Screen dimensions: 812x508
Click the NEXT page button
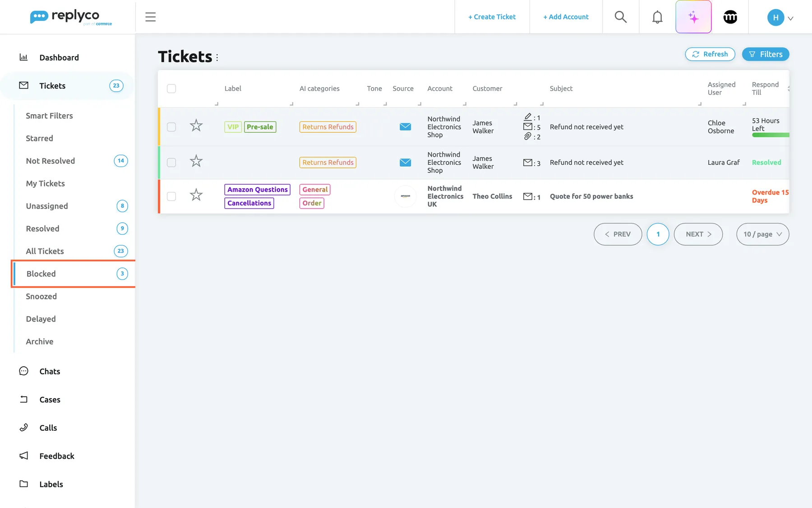pos(698,234)
